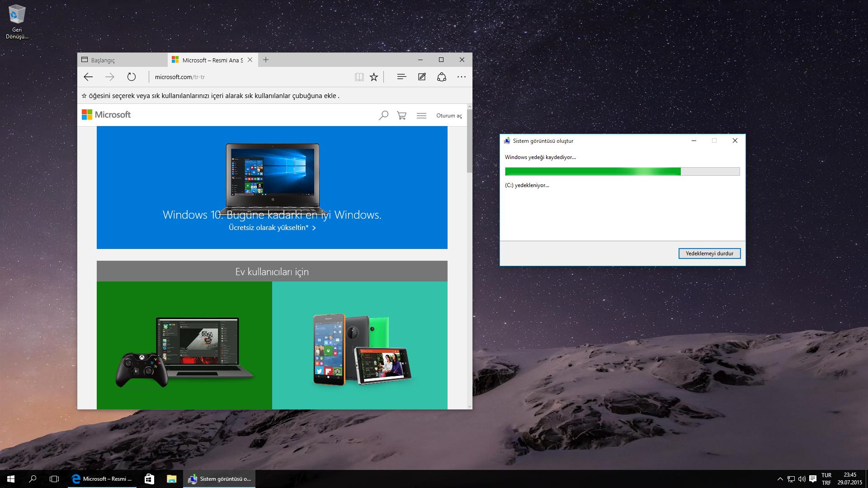This screenshot has height=488, width=868.
Task: Open search on the Microsoft website
Action: coord(383,115)
